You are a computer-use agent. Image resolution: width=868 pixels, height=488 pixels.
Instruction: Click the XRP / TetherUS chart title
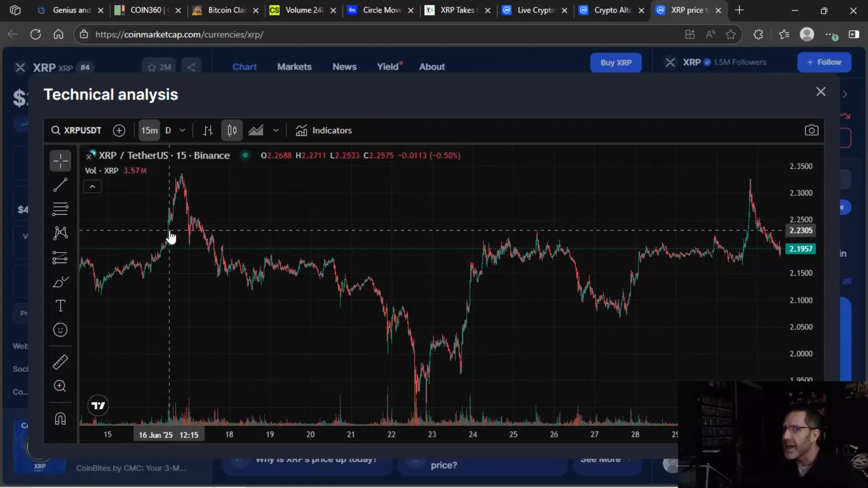tap(164, 155)
